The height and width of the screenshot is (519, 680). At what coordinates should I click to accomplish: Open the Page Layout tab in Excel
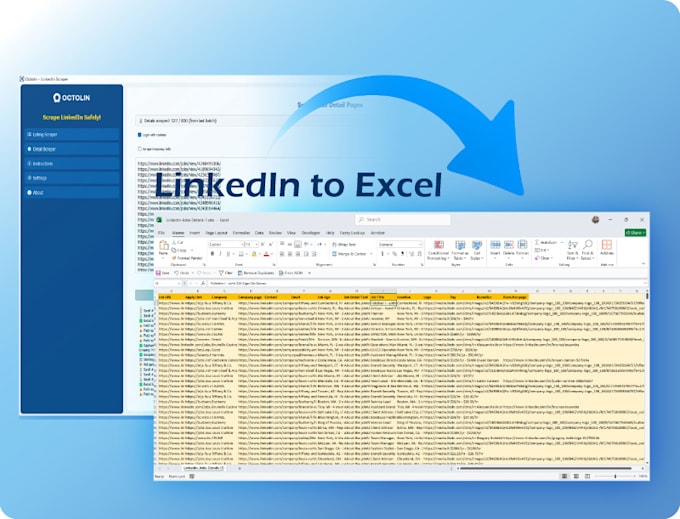216,233
